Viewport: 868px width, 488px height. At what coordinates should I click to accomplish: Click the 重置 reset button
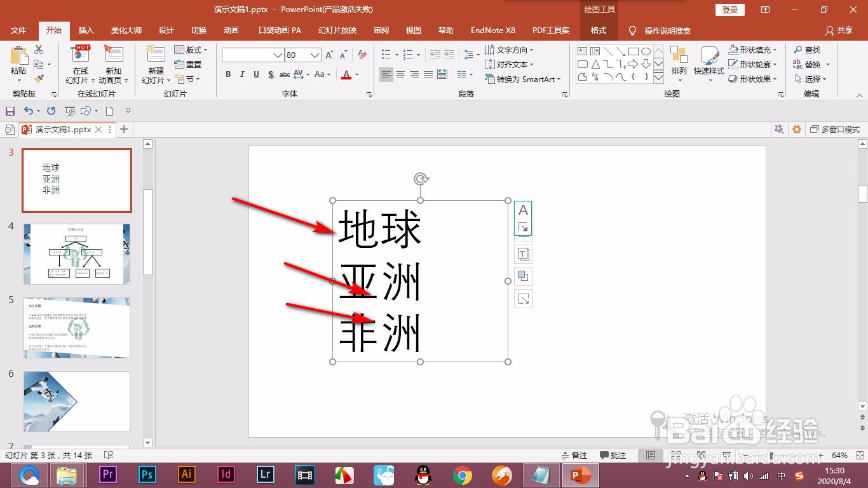point(189,64)
